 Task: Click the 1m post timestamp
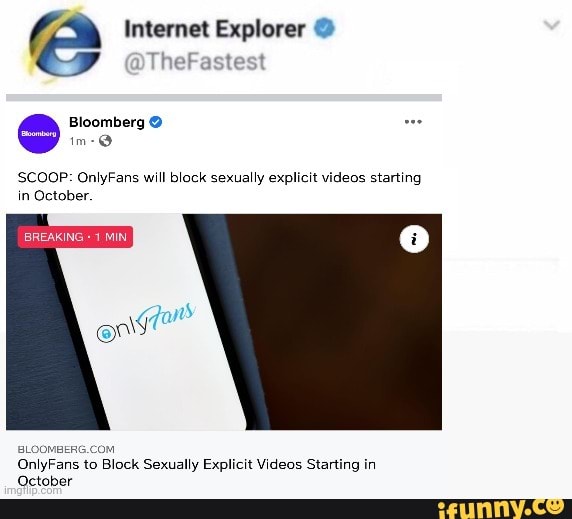pyautogui.click(x=77, y=141)
